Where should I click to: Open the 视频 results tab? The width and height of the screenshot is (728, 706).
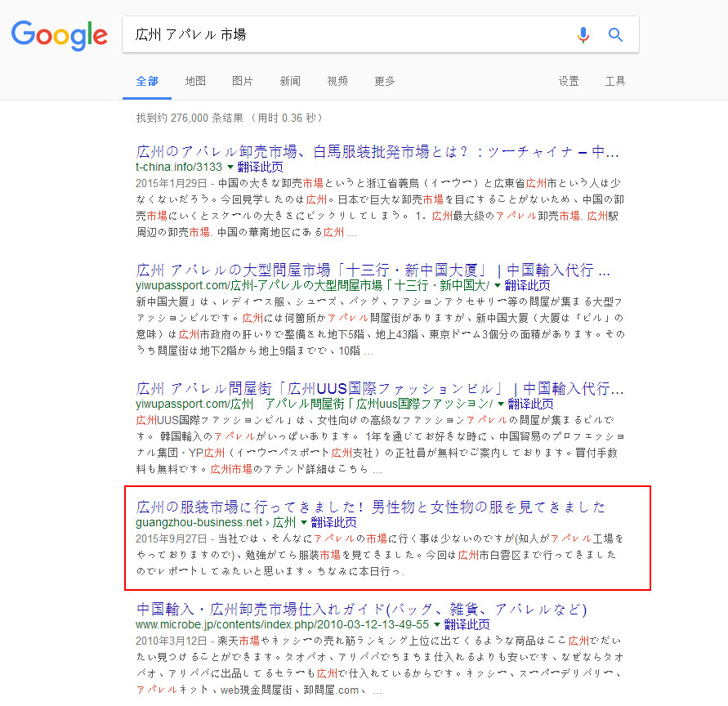tap(337, 81)
